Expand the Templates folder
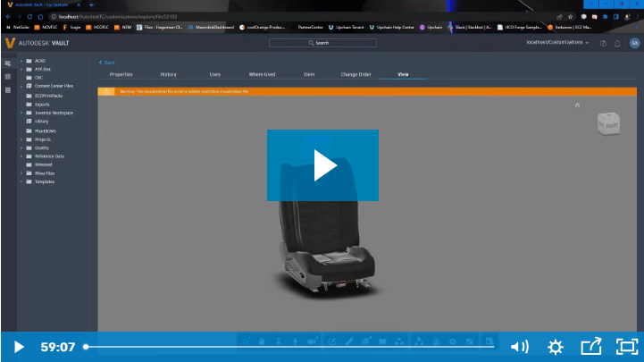The height and width of the screenshot is (362, 644). coord(21,181)
